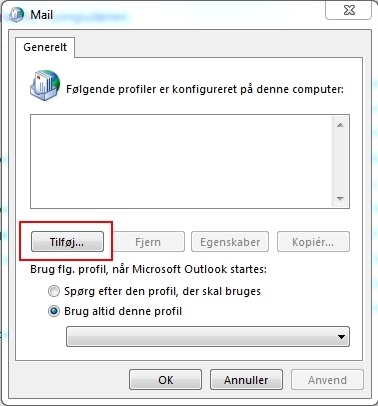This screenshot has width=378, height=406.
Task: Confirm with the OK button
Action: click(x=166, y=380)
